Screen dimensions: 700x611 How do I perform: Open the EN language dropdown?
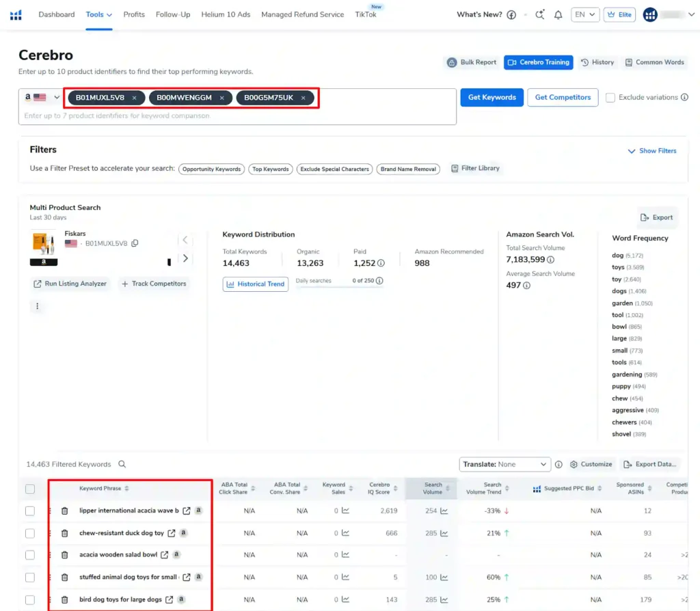pyautogui.click(x=585, y=15)
